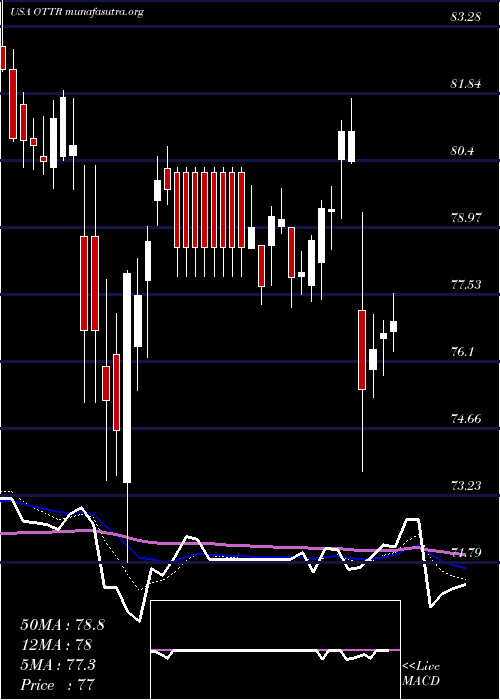Click the latest white candlestick on the right
The width and height of the screenshot is (500, 700).
click(393, 326)
